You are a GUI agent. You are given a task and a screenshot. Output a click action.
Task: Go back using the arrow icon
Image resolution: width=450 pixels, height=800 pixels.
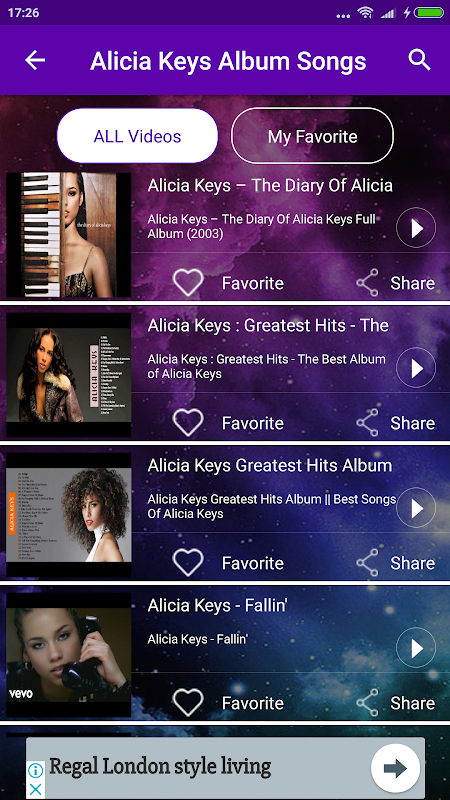[x=35, y=61]
